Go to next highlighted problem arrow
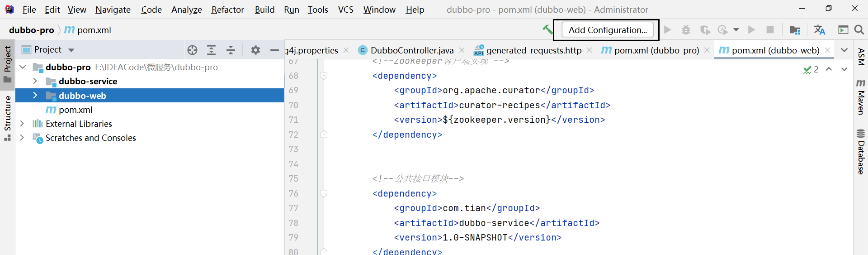 click(844, 69)
